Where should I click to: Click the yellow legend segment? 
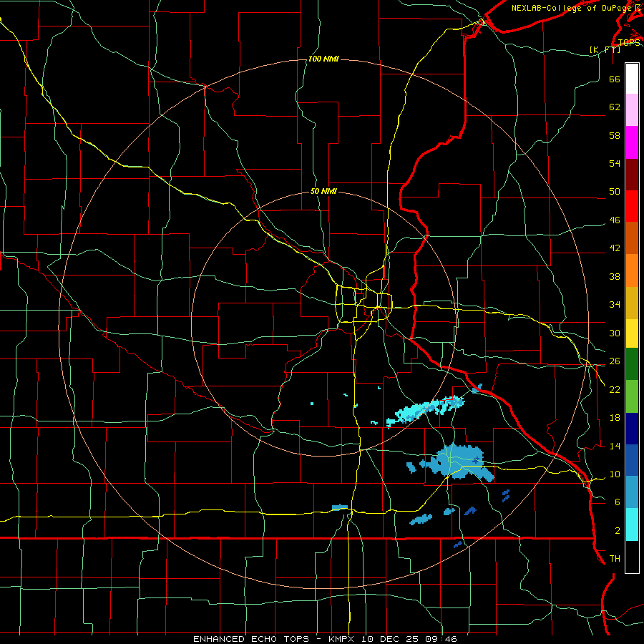[x=632, y=333]
